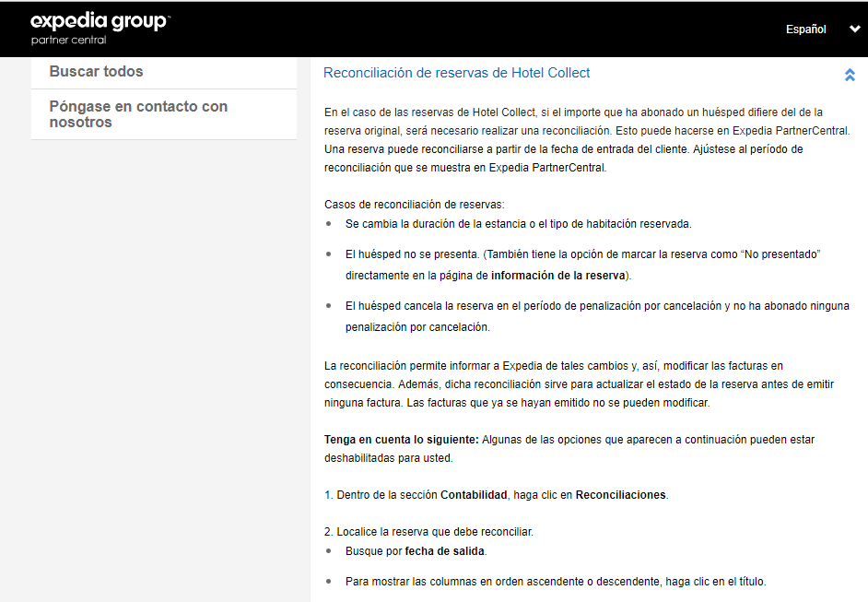
Task: Click the line 'Casos de reconciliación de reservas:'
Action: pyautogui.click(x=415, y=204)
